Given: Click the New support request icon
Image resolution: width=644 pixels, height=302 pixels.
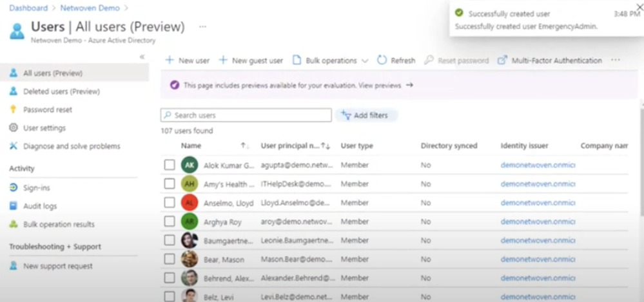Looking at the screenshot, I should point(14,266).
